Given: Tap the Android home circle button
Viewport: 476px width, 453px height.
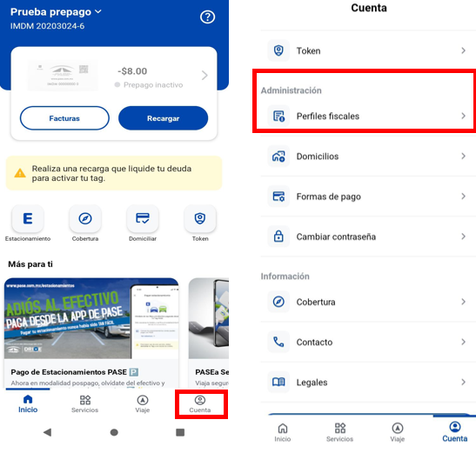Looking at the screenshot, I should click(x=114, y=432).
